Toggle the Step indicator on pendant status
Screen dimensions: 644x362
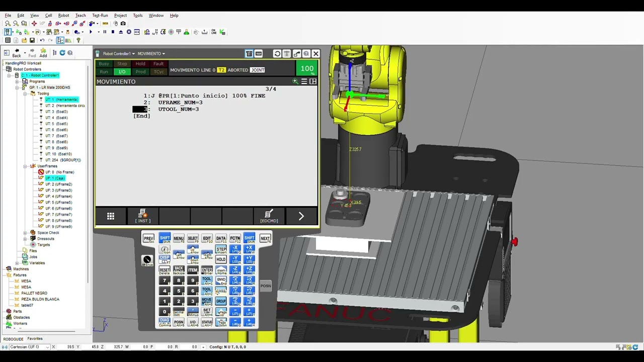click(x=122, y=64)
